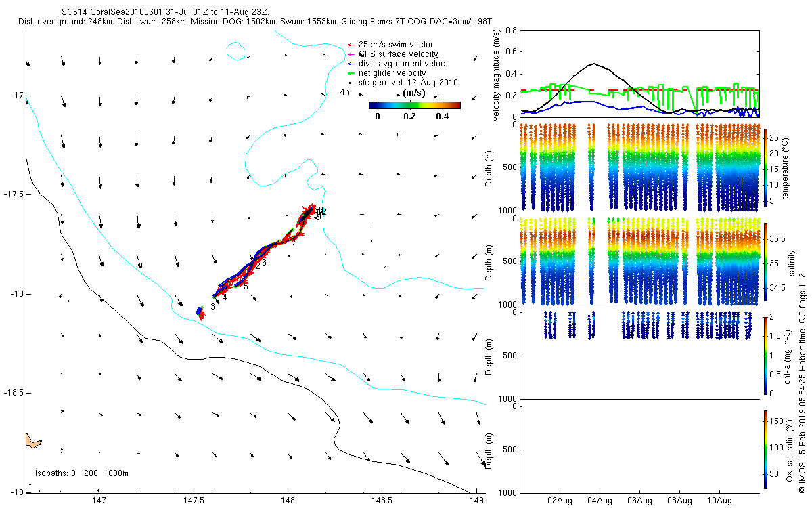
Task: Select the '25cm/s swim vector' legend label
Action: point(396,45)
